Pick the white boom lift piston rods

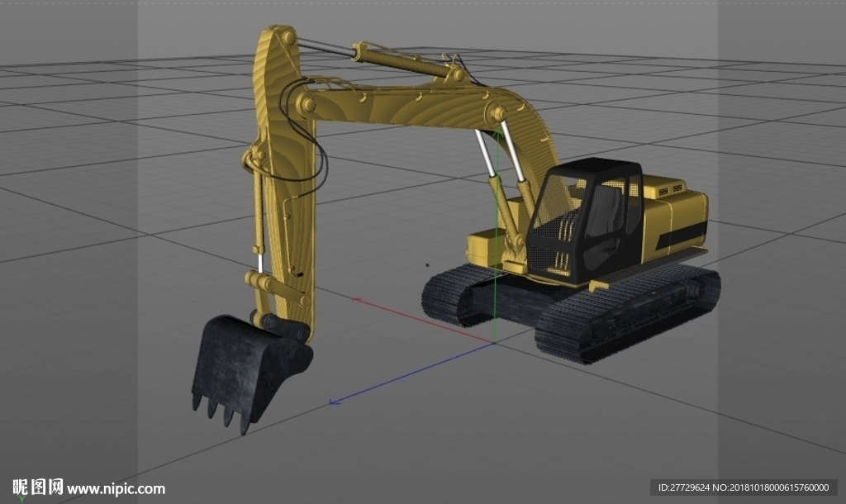pos(500,150)
